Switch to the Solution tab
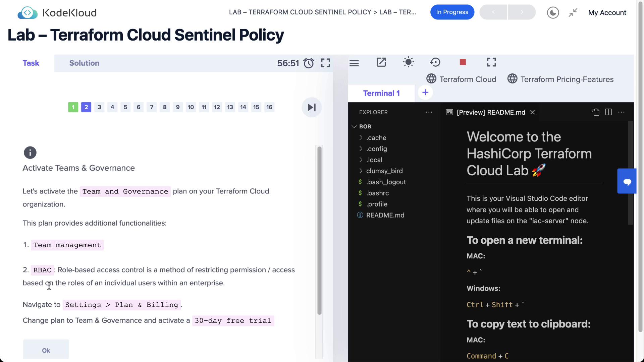644x362 pixels. [84, 63]
